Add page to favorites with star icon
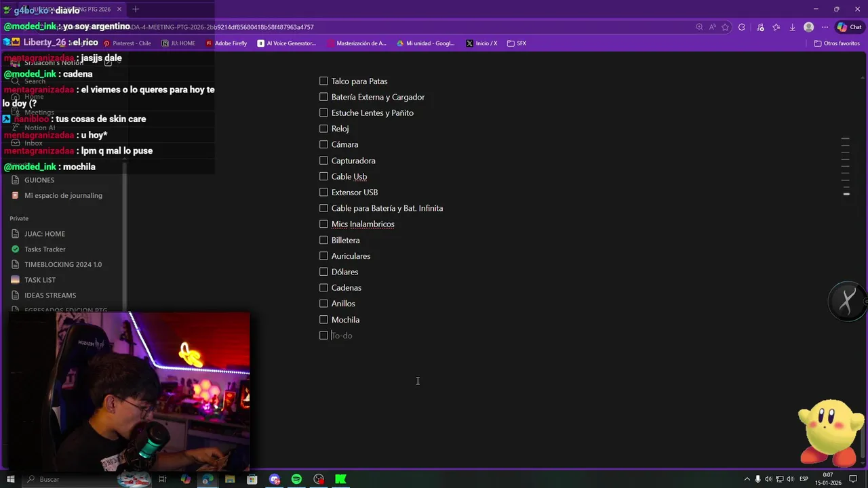 click(x=725, y=27)
